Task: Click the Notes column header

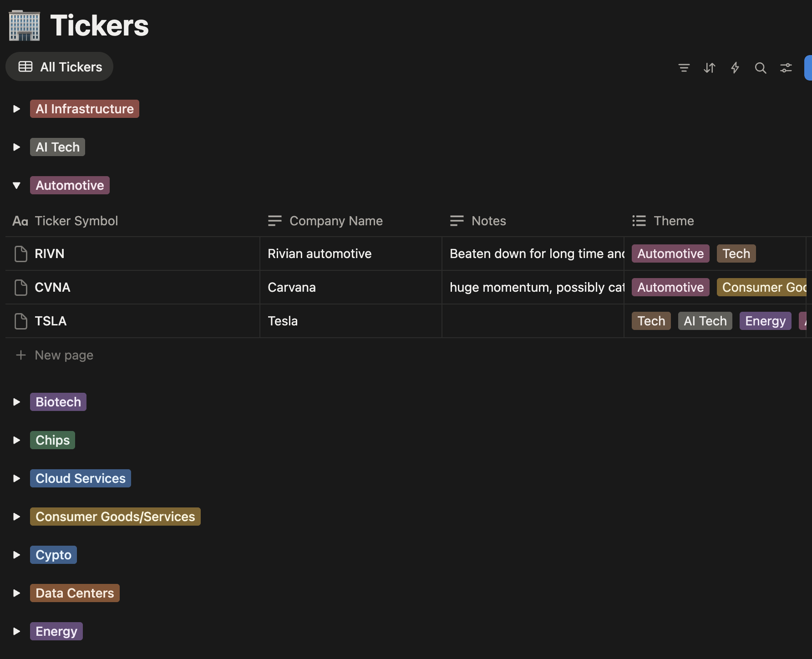Action: [533, 221]
